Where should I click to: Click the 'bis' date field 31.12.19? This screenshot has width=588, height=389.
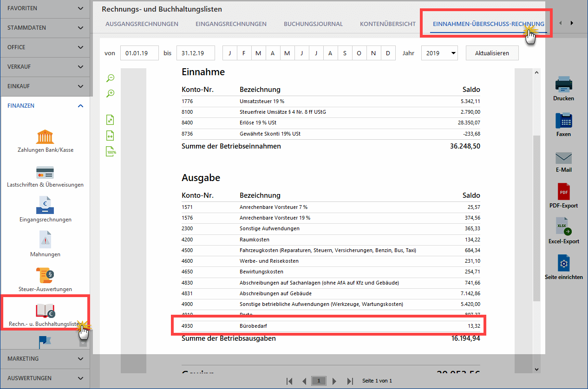click(196, 53)
